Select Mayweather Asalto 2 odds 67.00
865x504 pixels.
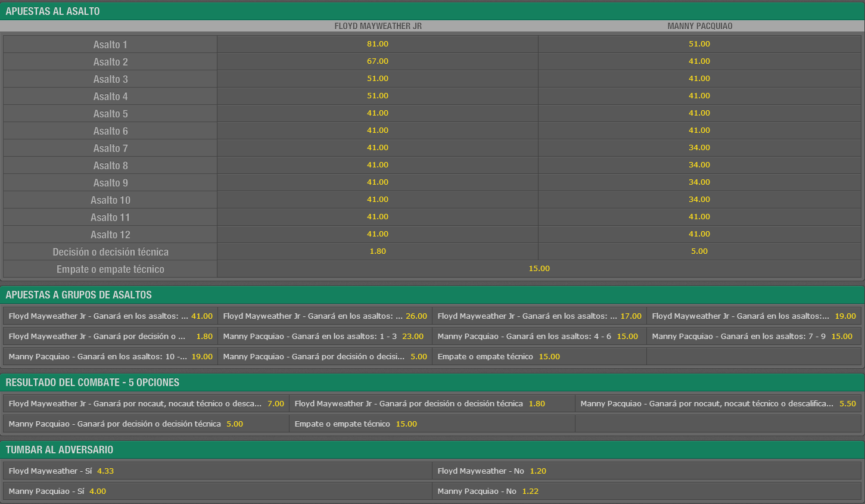pos(378,61)
